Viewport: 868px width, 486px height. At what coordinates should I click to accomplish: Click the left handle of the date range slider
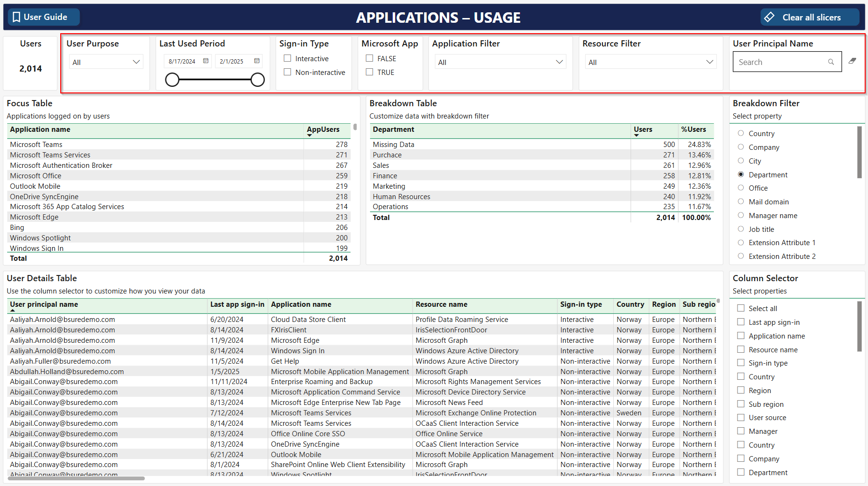click(172, 80)
